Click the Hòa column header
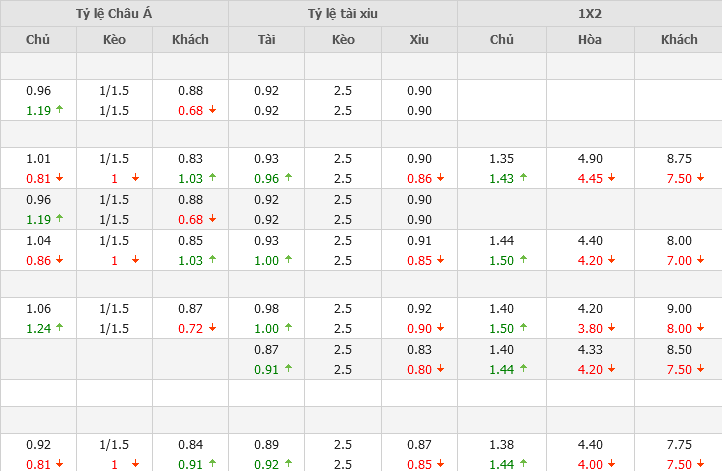Viewport: 722px width, 471px height. click(590, 39)
